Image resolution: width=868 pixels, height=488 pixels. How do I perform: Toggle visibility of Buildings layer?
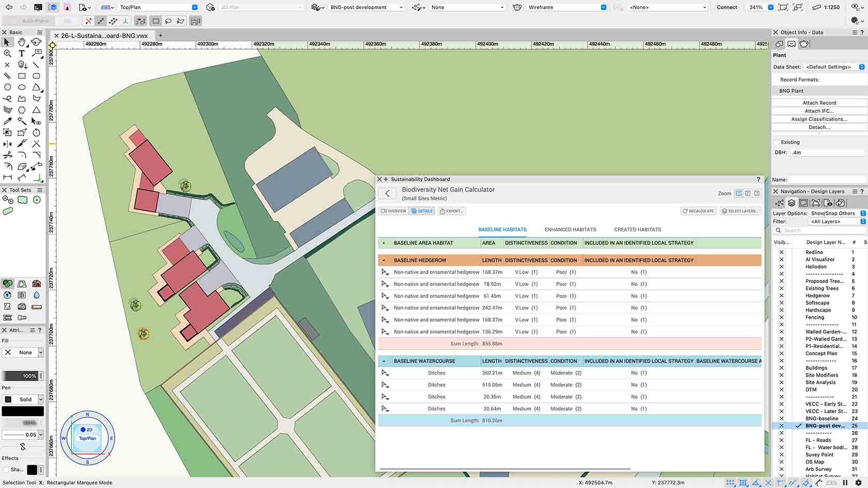pyautogui.click(x=781, y=368)
